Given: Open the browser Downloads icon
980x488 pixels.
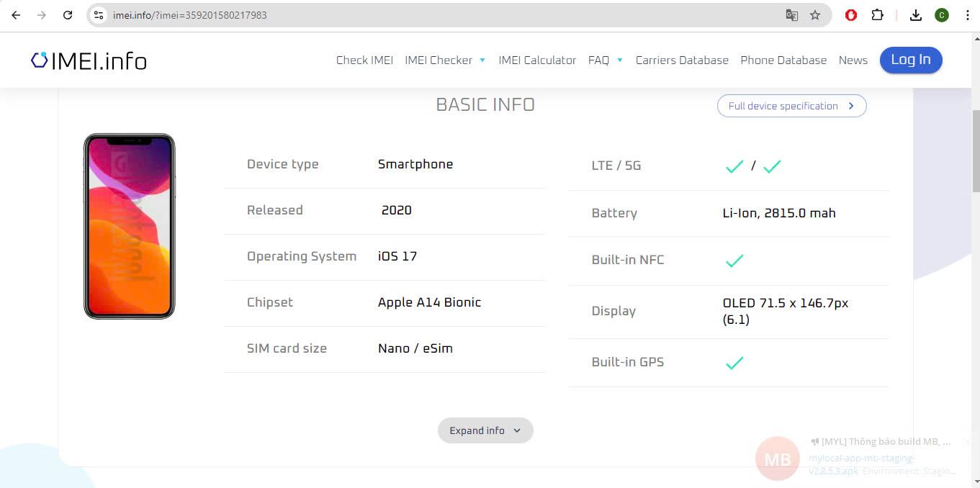Looking at the screenshot, I should pos(916,15).
